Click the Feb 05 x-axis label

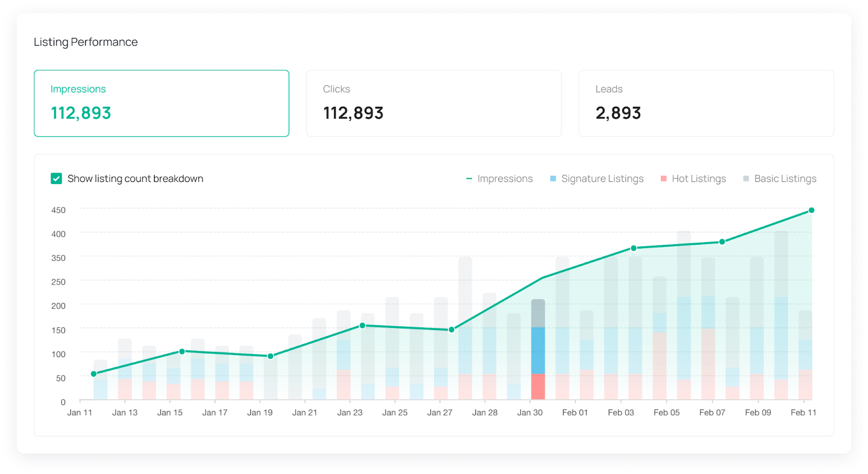[667, 413]
